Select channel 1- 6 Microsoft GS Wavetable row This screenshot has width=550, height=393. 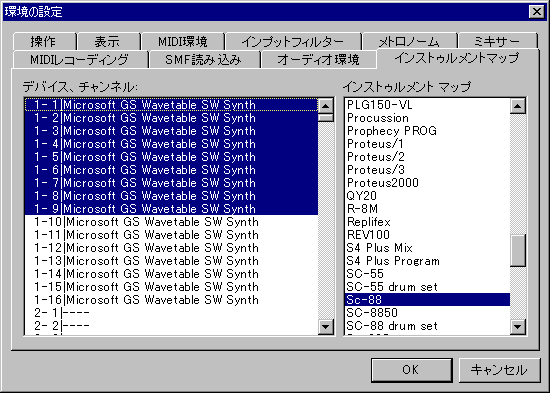click(172, 170)
